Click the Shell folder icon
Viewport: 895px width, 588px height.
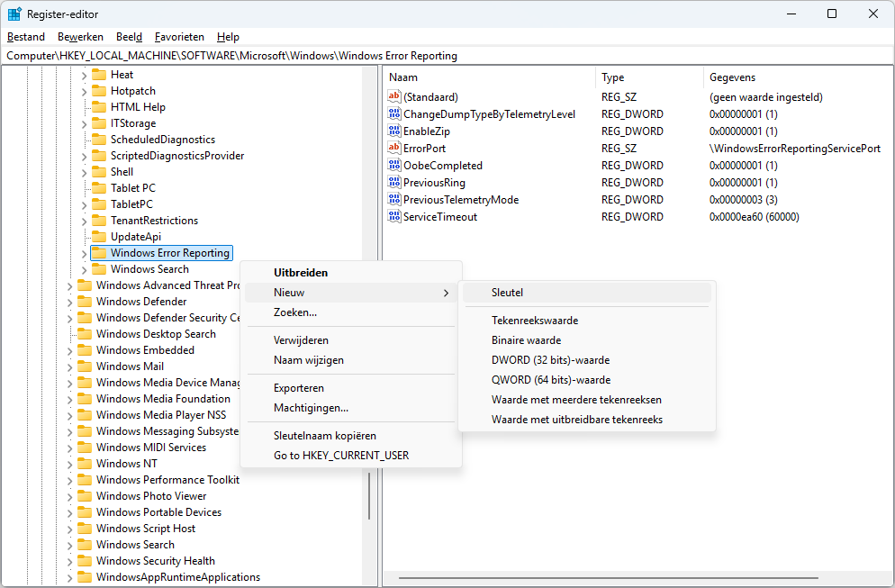click(x=99, y=172)
